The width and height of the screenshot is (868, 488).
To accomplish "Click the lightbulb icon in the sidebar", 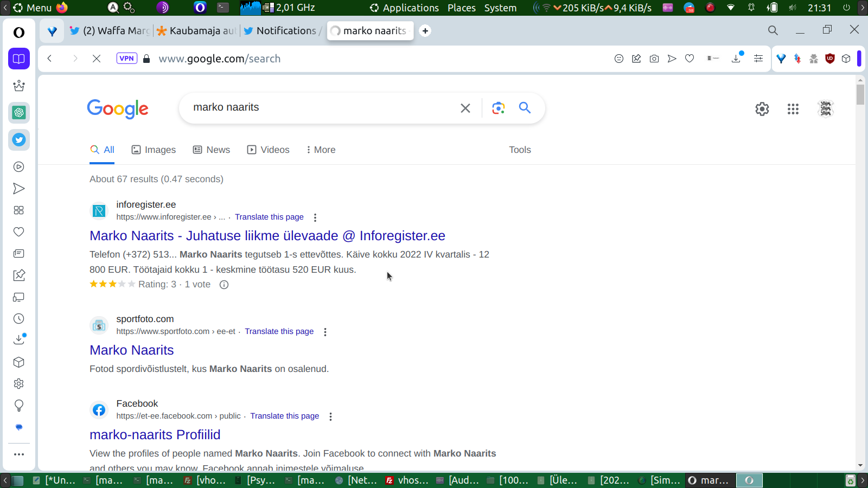I will (19, 406).
